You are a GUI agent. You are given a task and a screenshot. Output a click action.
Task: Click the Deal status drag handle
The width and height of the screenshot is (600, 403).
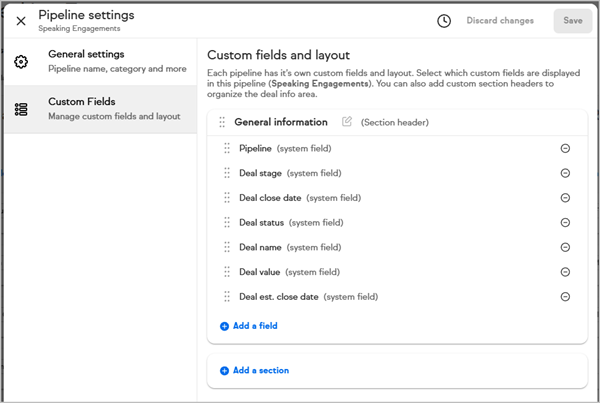pyautogui.click(x=227, y=222)
